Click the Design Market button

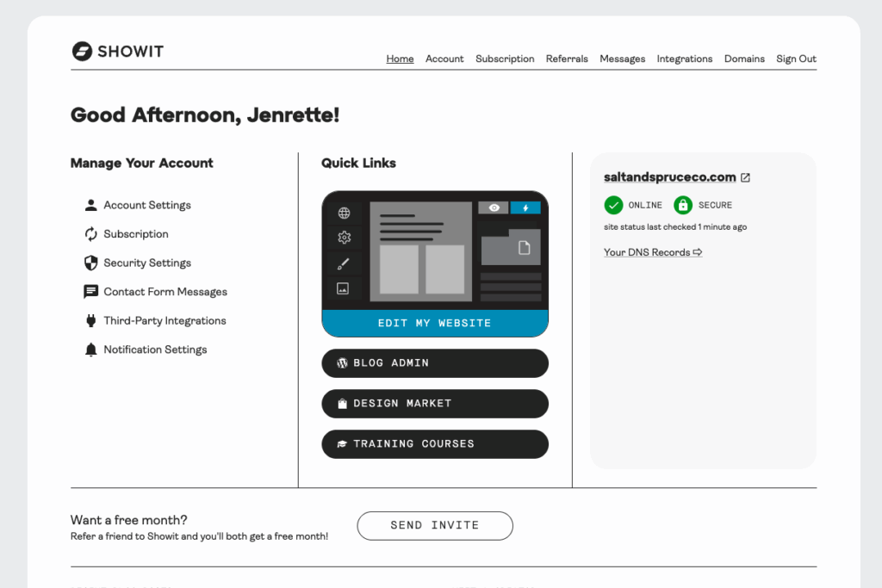(x=435, y=404)
